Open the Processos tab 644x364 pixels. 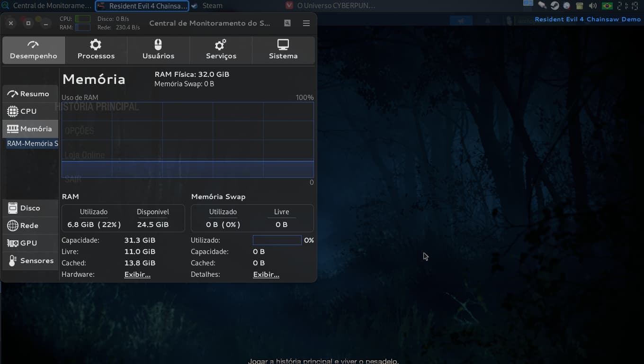96,50
